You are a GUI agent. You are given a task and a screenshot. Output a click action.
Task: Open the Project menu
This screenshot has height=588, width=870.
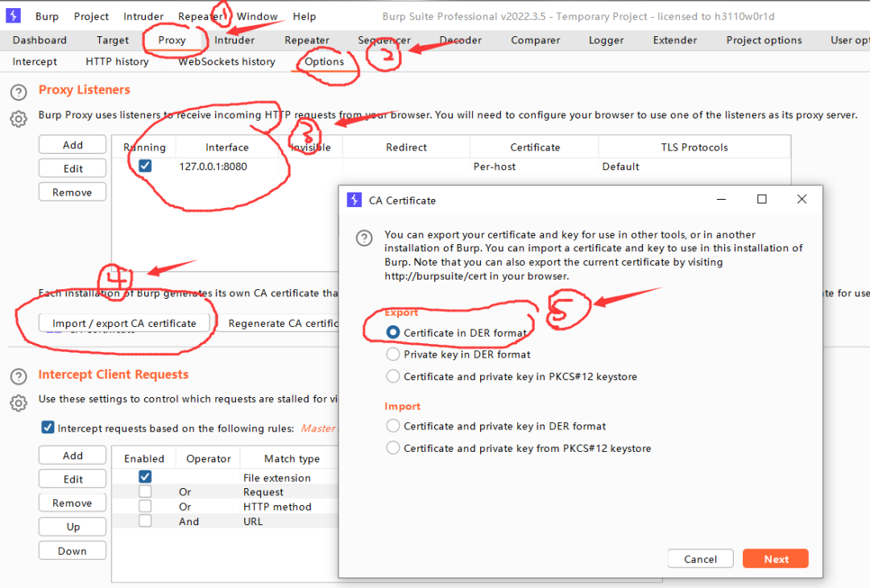91,16
